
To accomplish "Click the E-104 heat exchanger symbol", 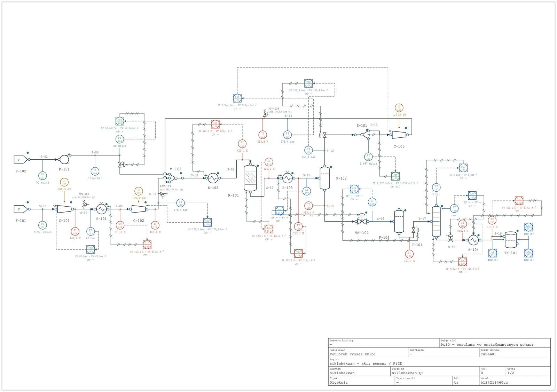I will click(x=473, y=240).
